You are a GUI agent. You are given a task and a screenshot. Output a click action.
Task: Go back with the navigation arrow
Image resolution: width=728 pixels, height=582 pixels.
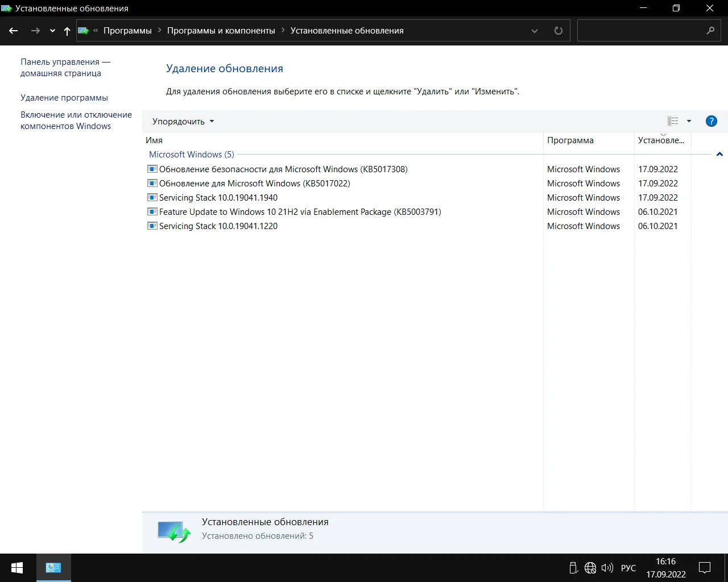click(14, 31)
